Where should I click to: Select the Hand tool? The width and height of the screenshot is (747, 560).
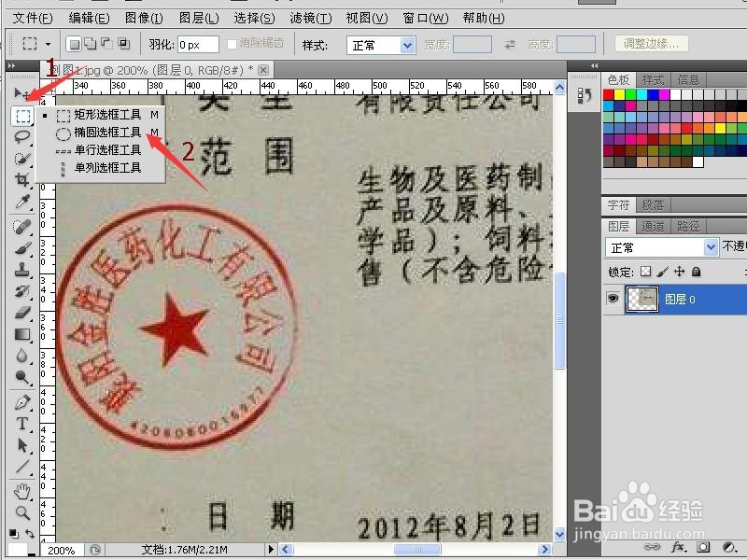[x=21, y=492]
